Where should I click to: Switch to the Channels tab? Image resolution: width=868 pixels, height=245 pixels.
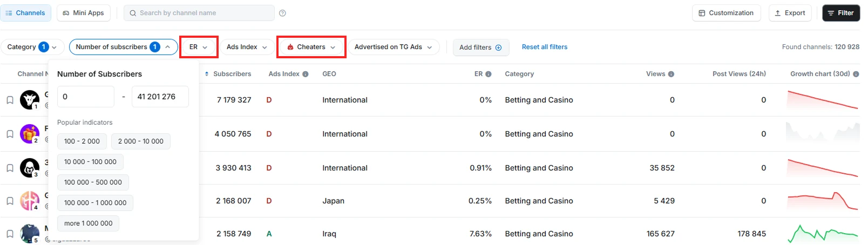[x=25, y=13]
